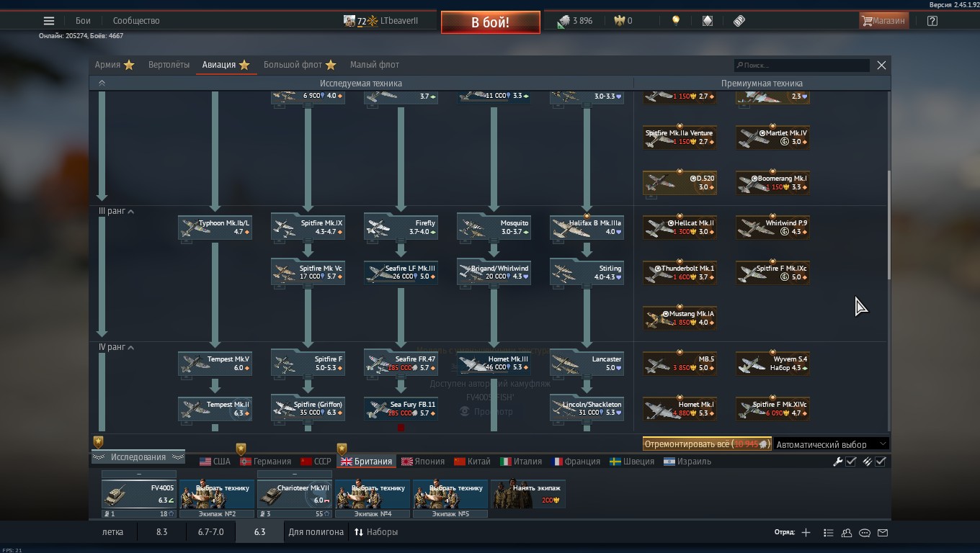Collapse the III ранг section
The image size is (980, 553).
click(x=130, y=212)
